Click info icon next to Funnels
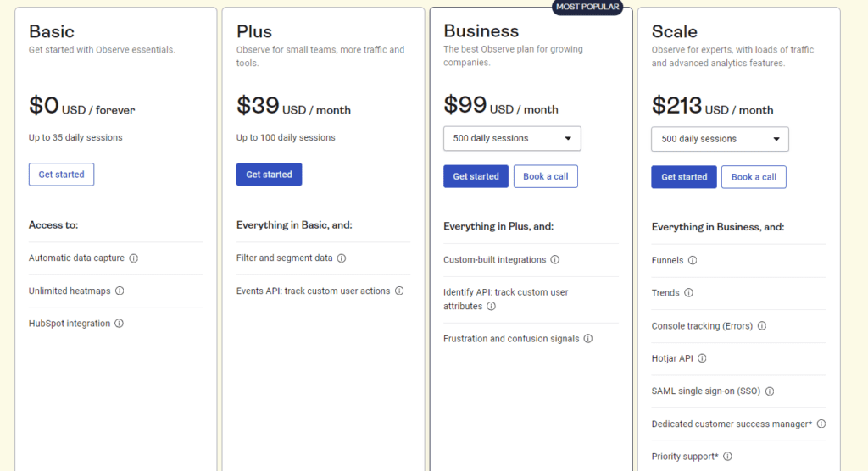Image resolution: width=868 pixels, height=471 pixels. click(693, 261)
